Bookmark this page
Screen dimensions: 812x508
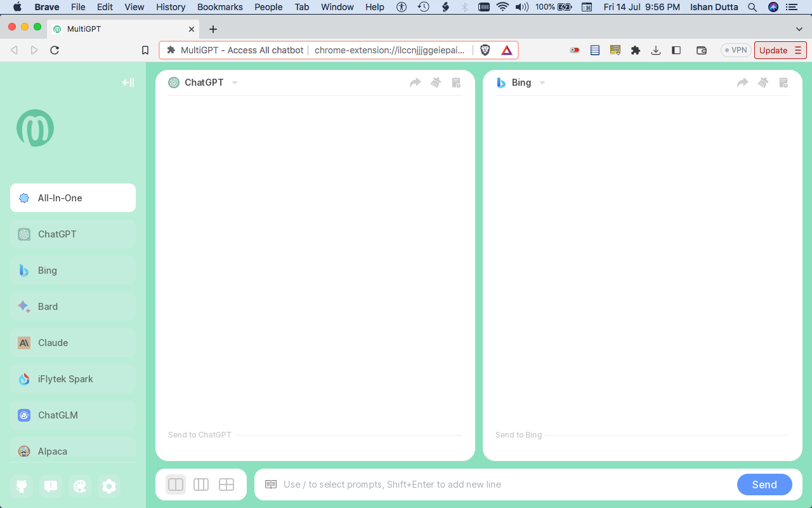point(145,50)
